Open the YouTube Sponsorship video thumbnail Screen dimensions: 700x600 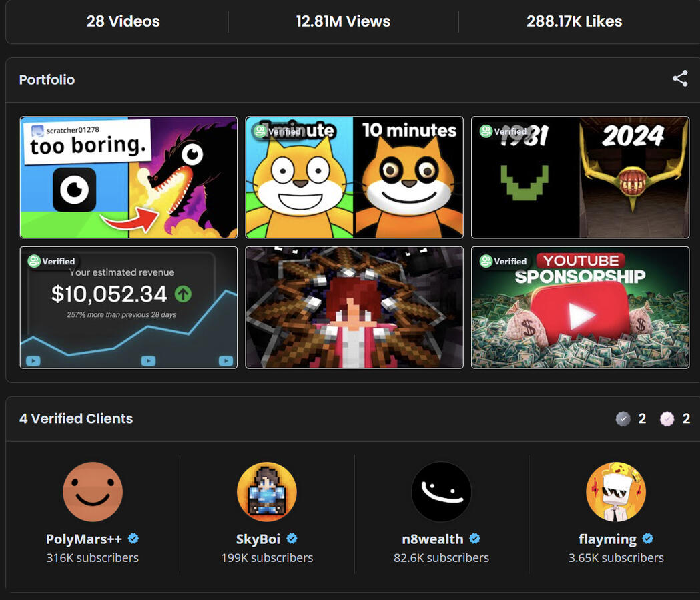tap(580, 308)
